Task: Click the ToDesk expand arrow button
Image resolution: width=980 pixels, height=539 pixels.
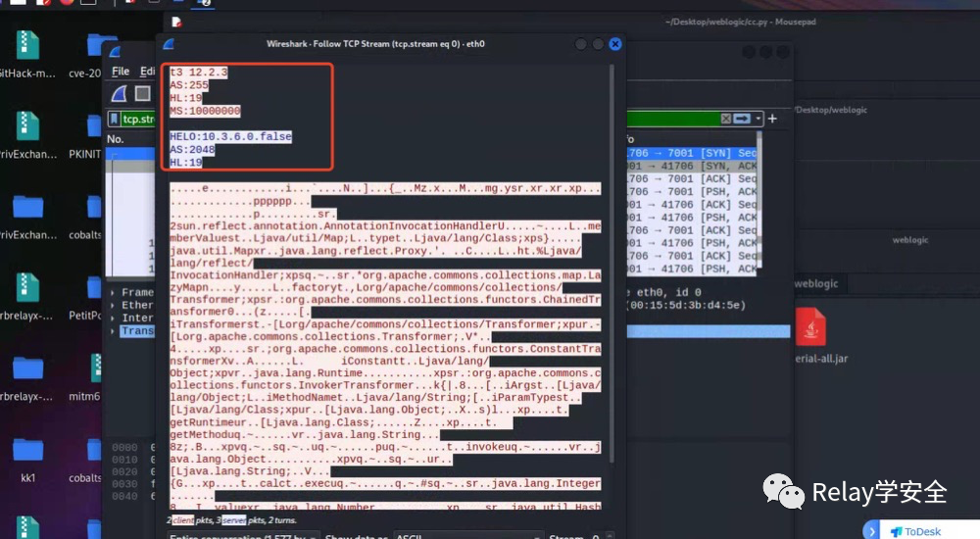Action: click(871, 530)
